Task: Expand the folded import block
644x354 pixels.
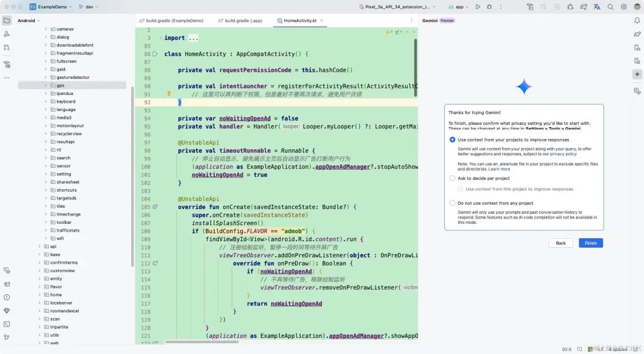Action: pyautogui.click(x=193, y=38)
